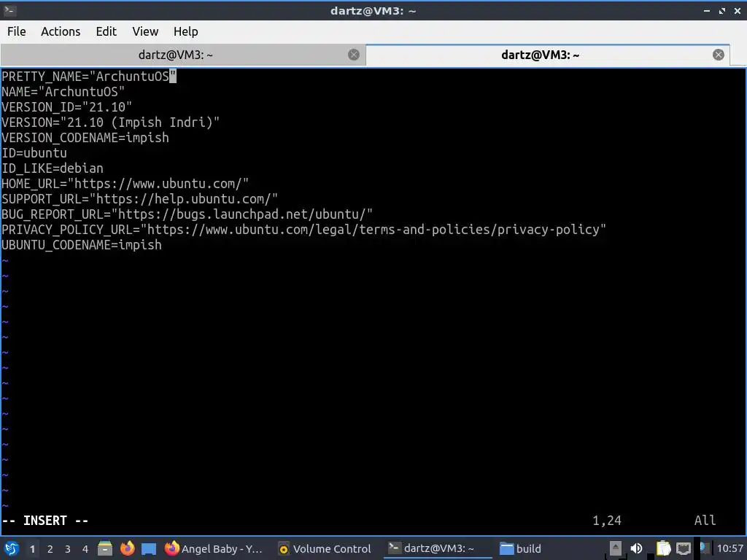Click the SUPPORT_URL line

pyautogui.click(x=139, y=198)
